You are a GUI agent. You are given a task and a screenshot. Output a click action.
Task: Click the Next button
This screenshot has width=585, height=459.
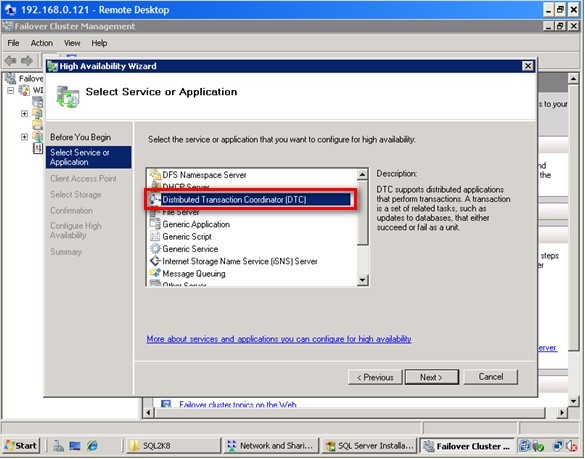point(432,377)
